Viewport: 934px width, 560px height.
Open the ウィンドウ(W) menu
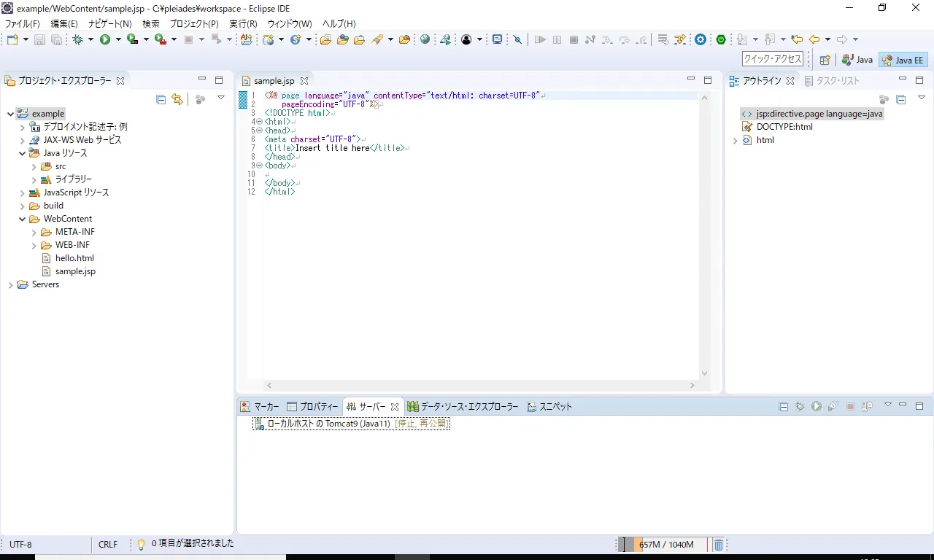coord(290,23)
